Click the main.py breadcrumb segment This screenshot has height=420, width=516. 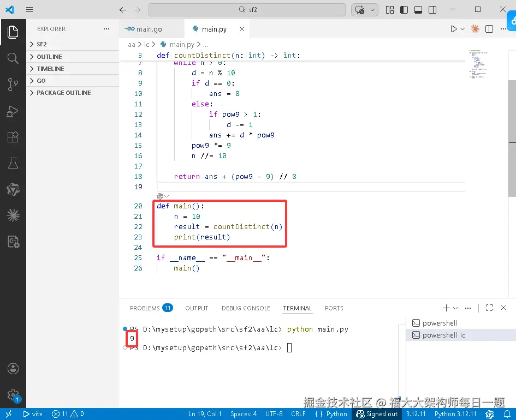point(182,44)
